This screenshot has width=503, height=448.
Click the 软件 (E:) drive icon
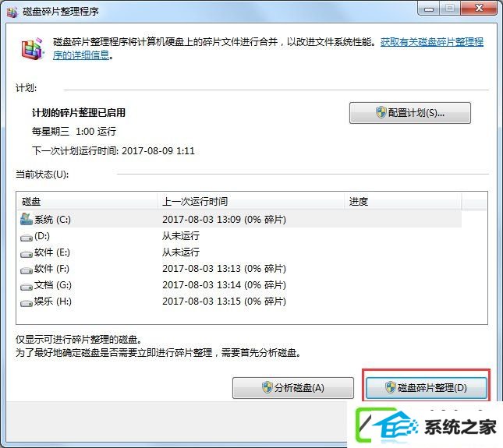tap(27, 254)
